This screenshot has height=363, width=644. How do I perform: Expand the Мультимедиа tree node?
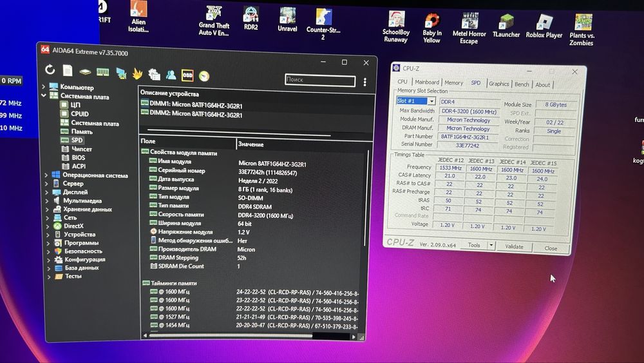tap(47, 201)
